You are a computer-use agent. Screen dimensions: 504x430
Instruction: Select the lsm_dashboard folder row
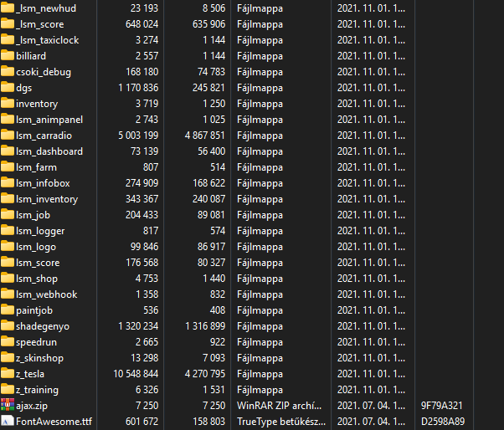pyautogui.click(x=49, y=151)
